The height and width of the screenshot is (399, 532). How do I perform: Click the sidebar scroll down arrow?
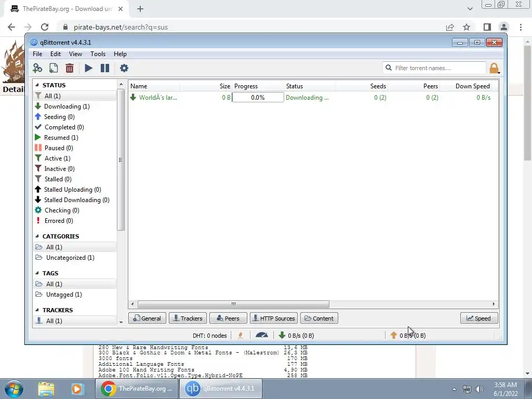(121, 322)
